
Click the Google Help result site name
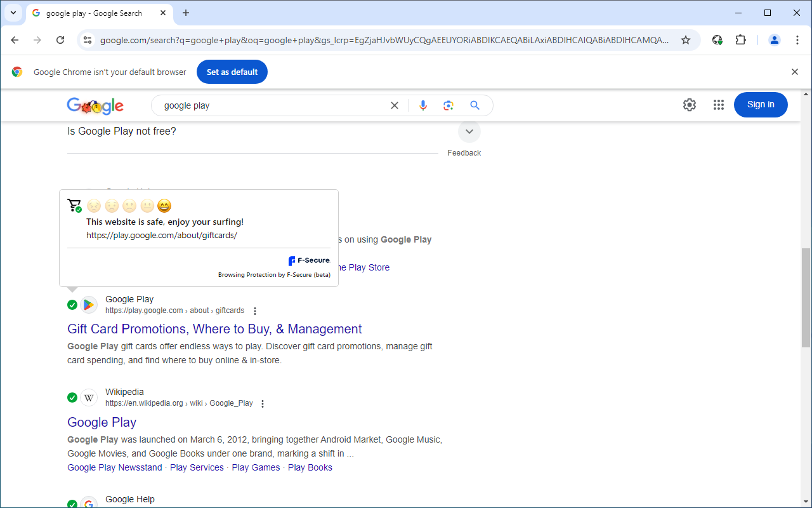(130, 499)
